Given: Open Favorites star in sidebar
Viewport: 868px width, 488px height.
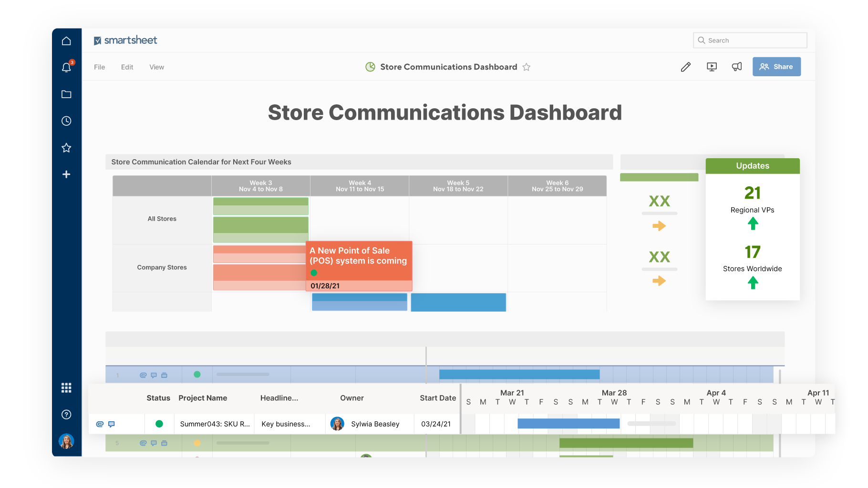Looking at the screenshot, I should point(66,148).
